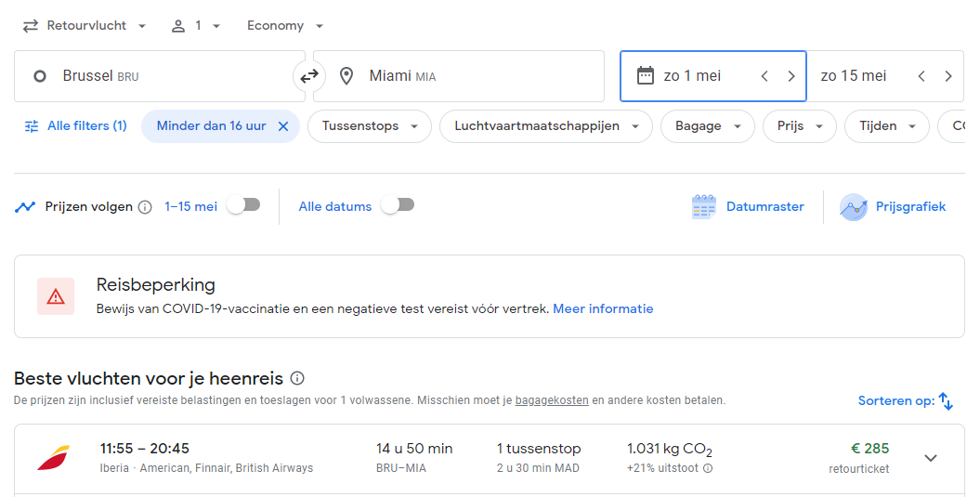Click the Brussel BRU origin field
Screen dimensions: 980x497
pos(160,76)
